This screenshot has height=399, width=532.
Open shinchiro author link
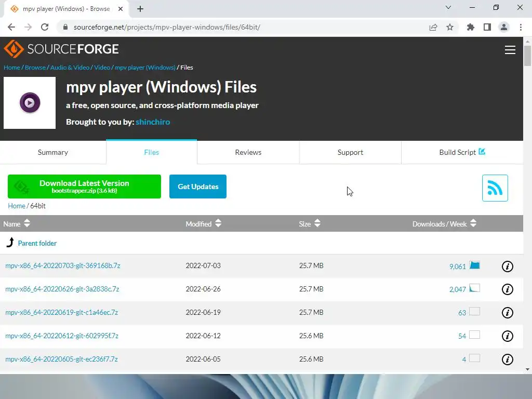tap(153, 122)
